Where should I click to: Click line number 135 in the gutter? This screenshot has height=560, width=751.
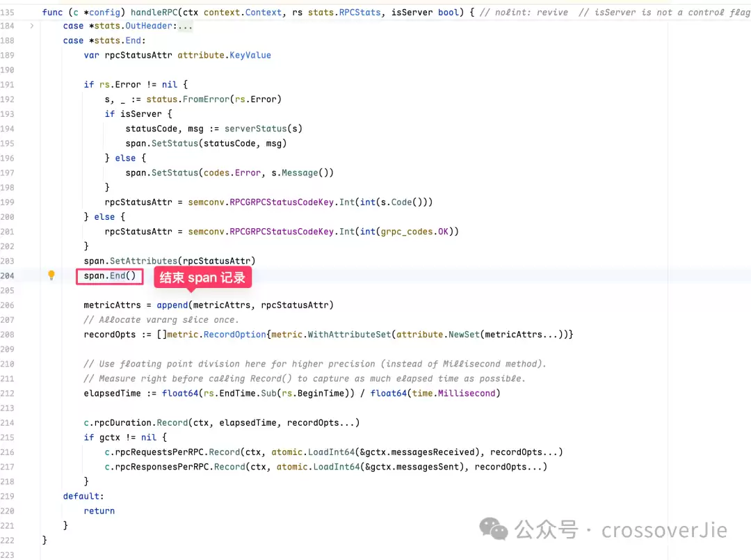tap(8, 12)
